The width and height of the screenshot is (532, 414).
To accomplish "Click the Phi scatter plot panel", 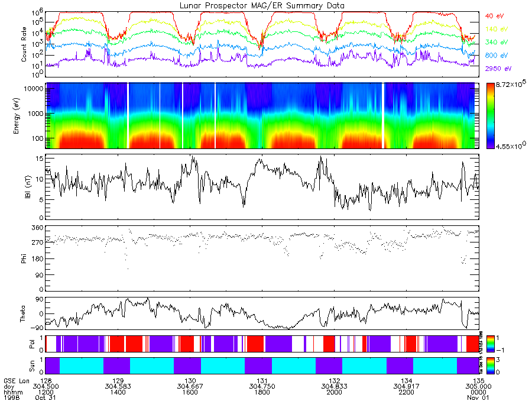I will point(262,258).
